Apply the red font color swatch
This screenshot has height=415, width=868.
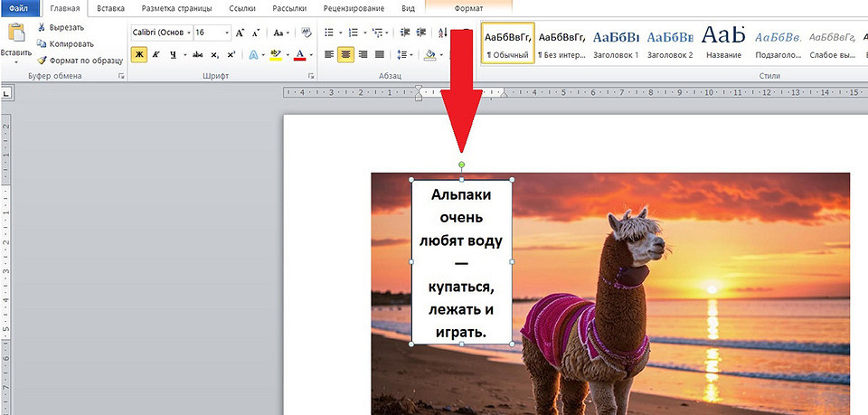299,54
